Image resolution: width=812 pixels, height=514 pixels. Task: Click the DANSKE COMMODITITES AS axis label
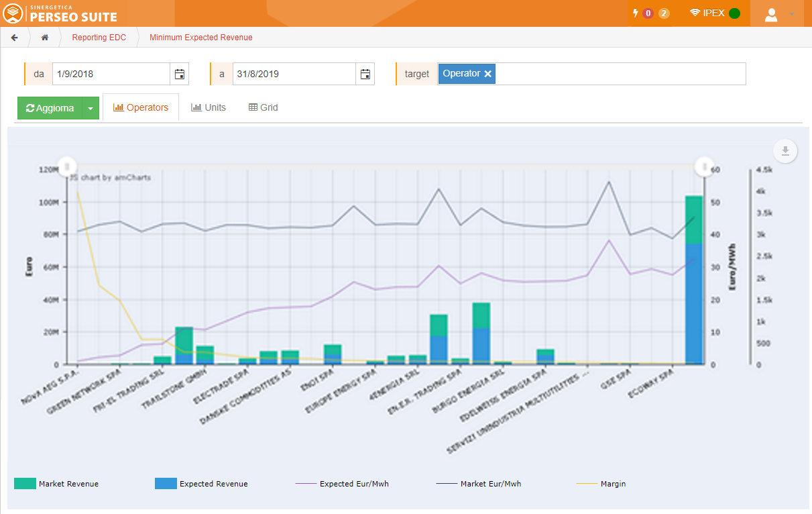[x=247, y=396]
